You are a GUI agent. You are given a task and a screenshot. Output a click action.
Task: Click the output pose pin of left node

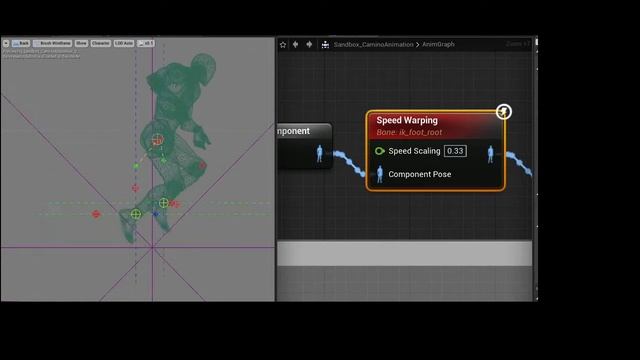(x=320, y=154)
